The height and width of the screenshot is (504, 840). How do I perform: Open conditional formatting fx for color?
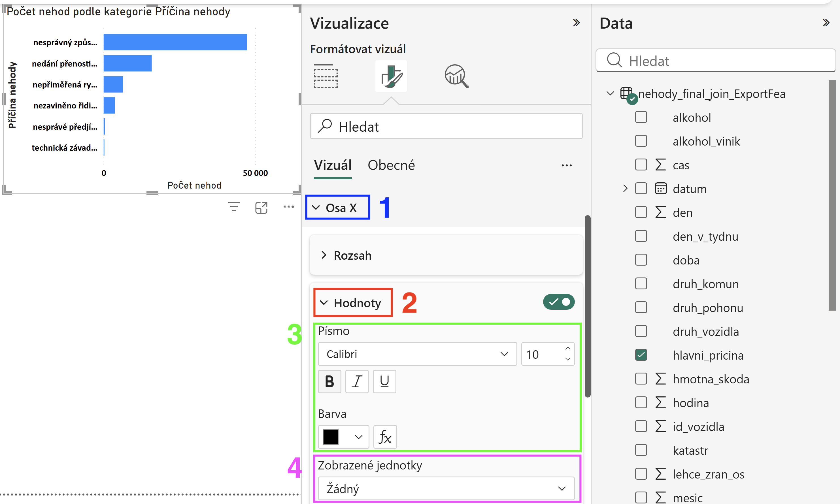coord(385,437)
